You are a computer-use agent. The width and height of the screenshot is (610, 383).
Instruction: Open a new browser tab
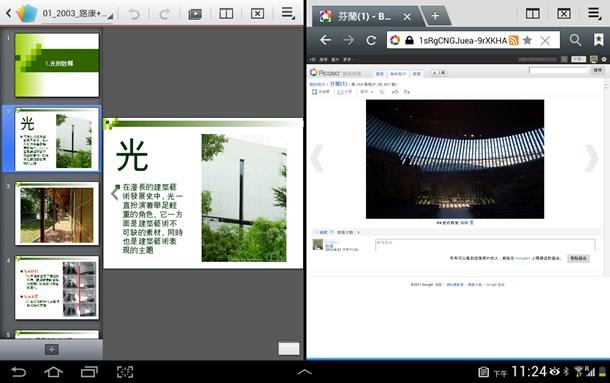pyautogui.click(x=435, y=16)
